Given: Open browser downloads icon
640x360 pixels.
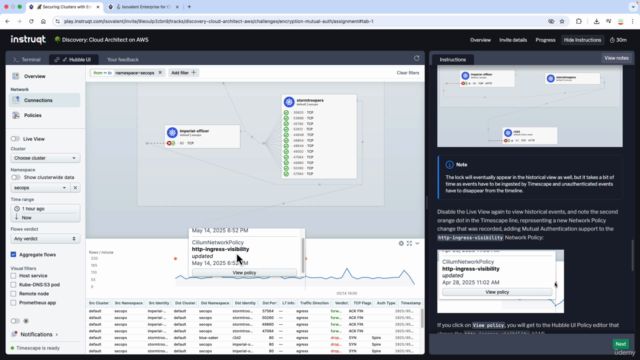Looking at the screenshot, I should [596, 21].
